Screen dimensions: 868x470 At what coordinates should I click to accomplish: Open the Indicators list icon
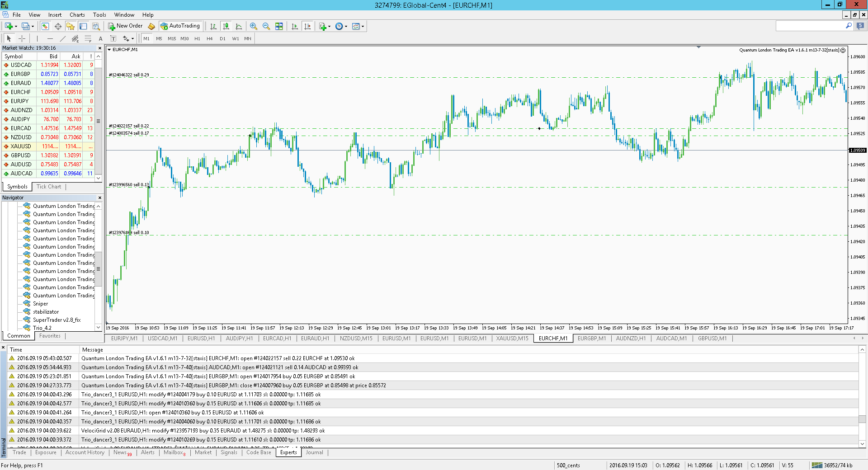[x=322, y=26]
